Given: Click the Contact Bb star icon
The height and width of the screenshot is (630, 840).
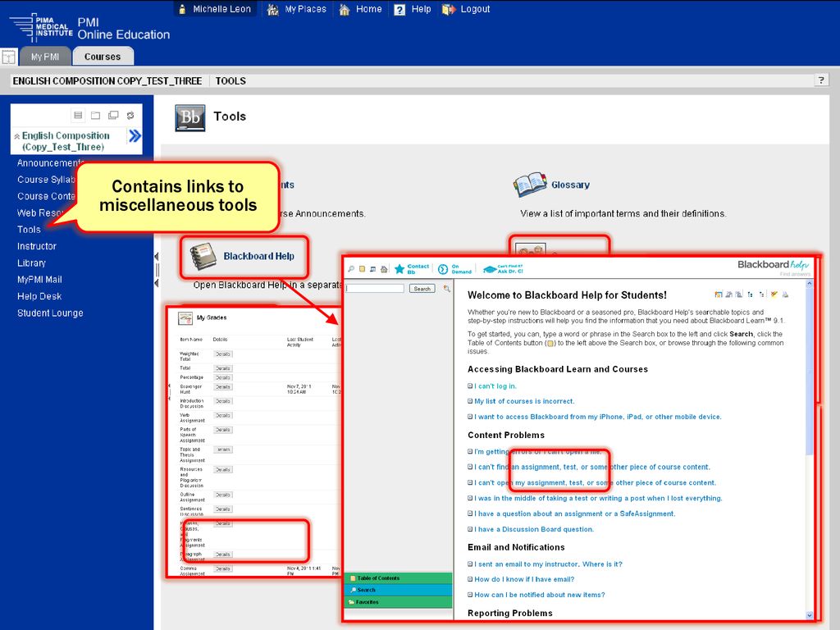Looking at the screenshot, I should click(x=399, y=269).
